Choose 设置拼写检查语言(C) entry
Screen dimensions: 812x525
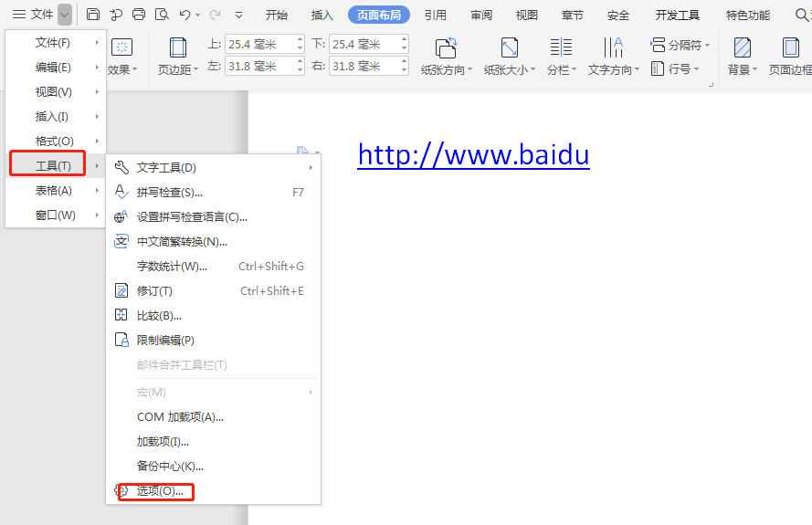click(x=214, y=217)
